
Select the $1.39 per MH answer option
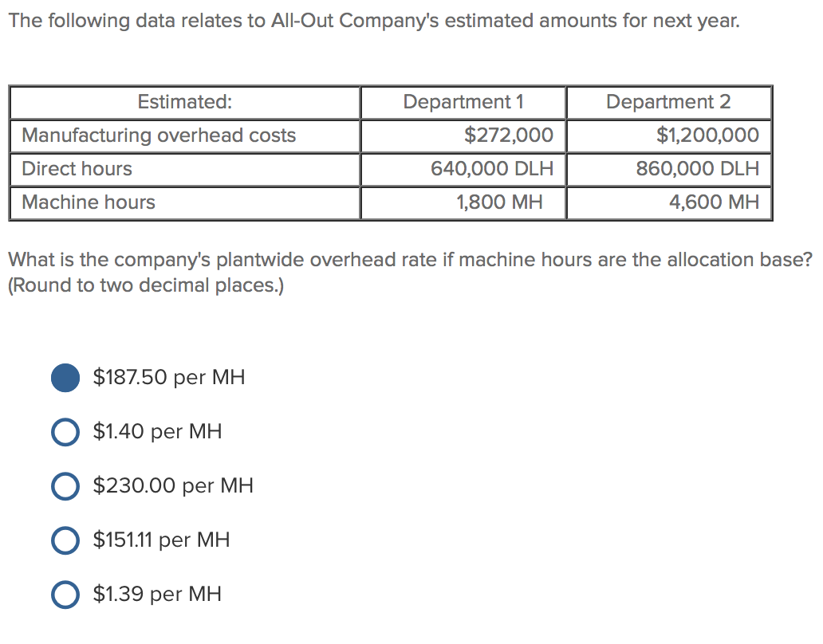[x=65, y=594]
